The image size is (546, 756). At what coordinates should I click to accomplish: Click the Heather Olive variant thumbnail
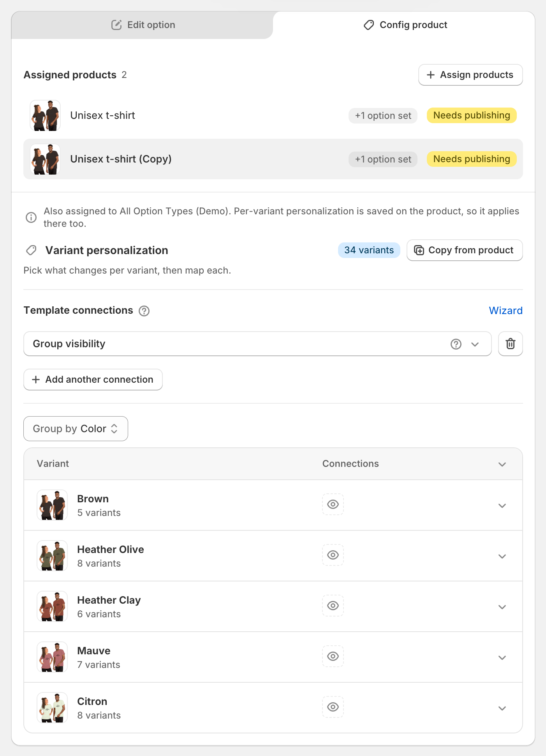[52, 556]
